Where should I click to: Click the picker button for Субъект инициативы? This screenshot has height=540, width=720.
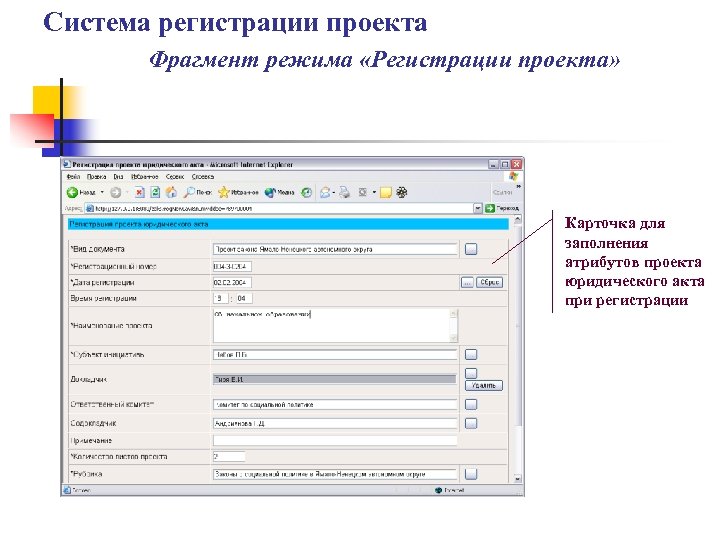[471, 354]
